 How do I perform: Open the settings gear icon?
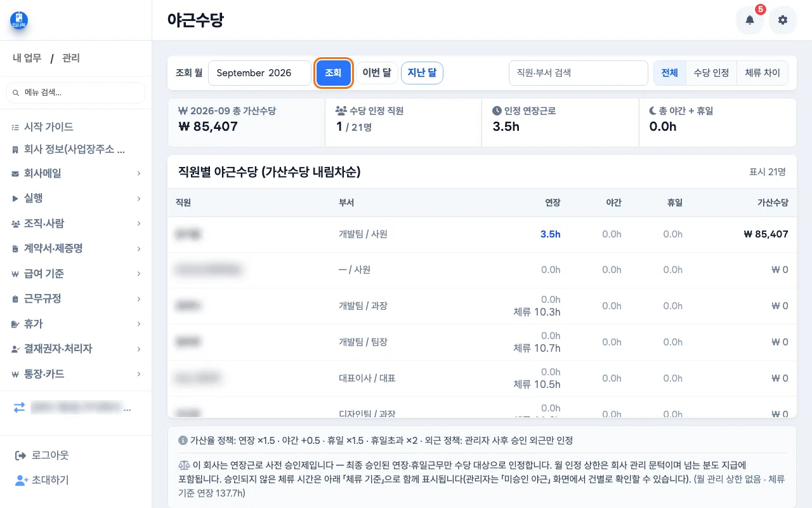[783, 20]
